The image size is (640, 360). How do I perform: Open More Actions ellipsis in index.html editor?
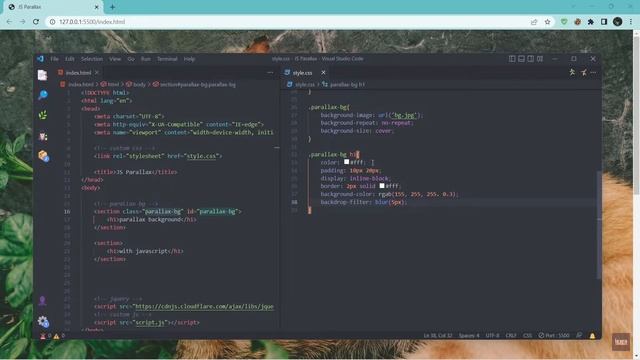click(270, 72)
